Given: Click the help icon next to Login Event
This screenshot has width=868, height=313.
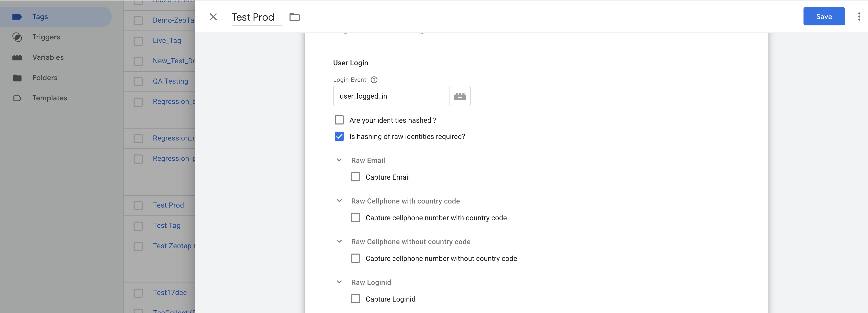Looking at the screenshot, I should coord(374,80).
